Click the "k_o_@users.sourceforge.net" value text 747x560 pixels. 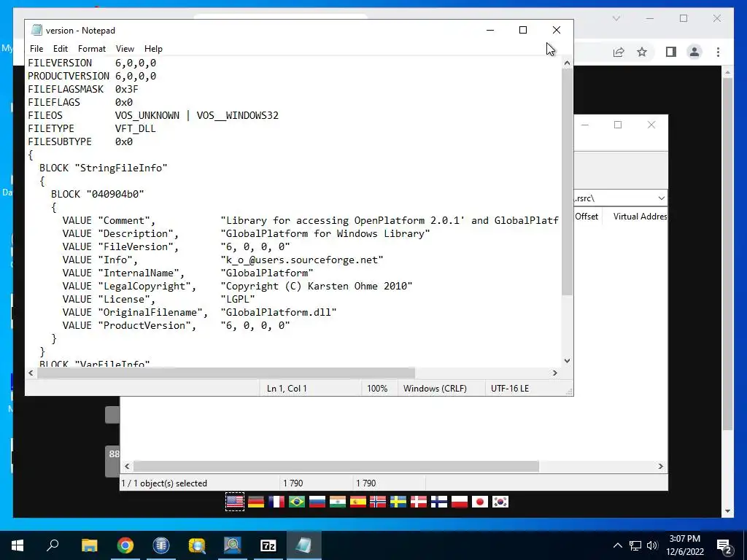(302, 260)
